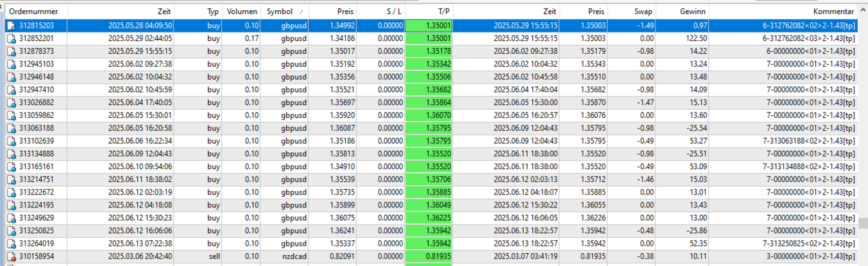The image size is (868, 266).
Task: Click comment 7-313063188<02>2-1.43[tp]
Action: pos(809,141)
